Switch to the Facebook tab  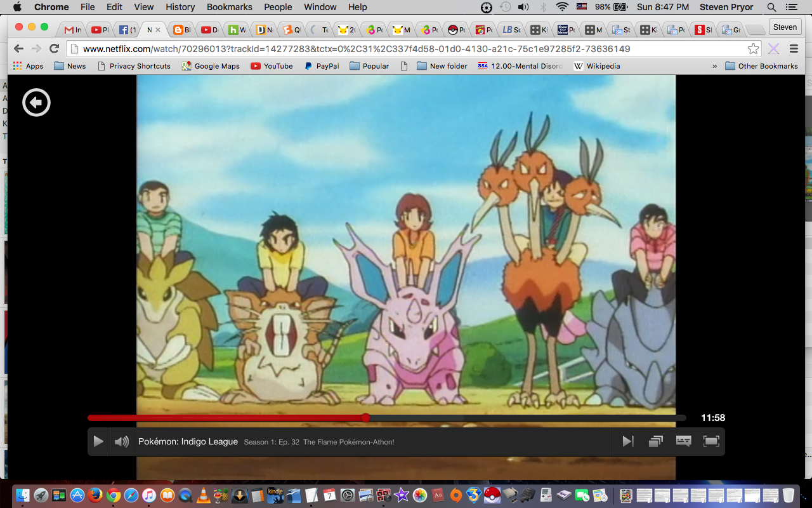coord(128,30)
